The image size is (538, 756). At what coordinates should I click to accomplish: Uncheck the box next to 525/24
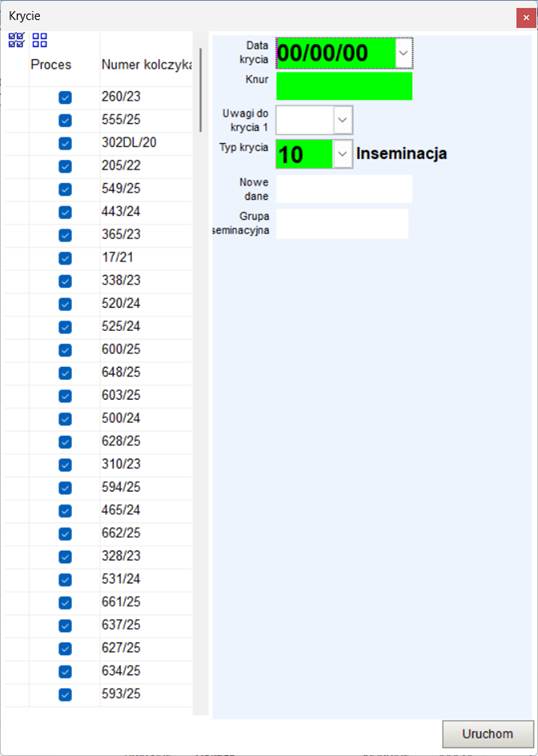pos(65,327)
